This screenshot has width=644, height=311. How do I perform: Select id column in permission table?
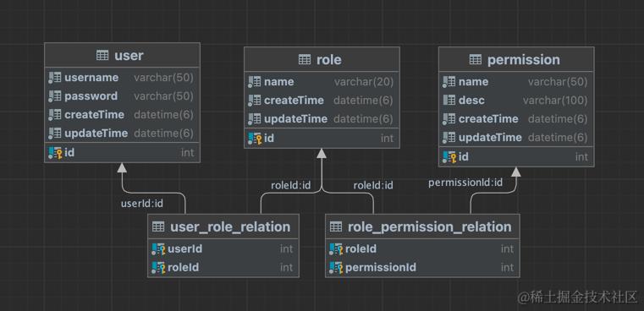pyautogui.click(x=464, y=157)
